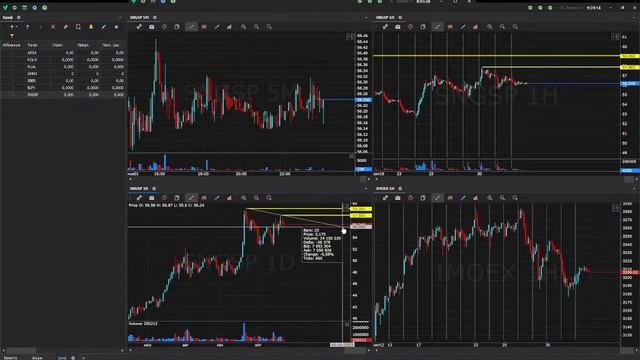Open the main application logo menu
The image size is (640, 360).
pyautogui.click(x=5, y=7)
